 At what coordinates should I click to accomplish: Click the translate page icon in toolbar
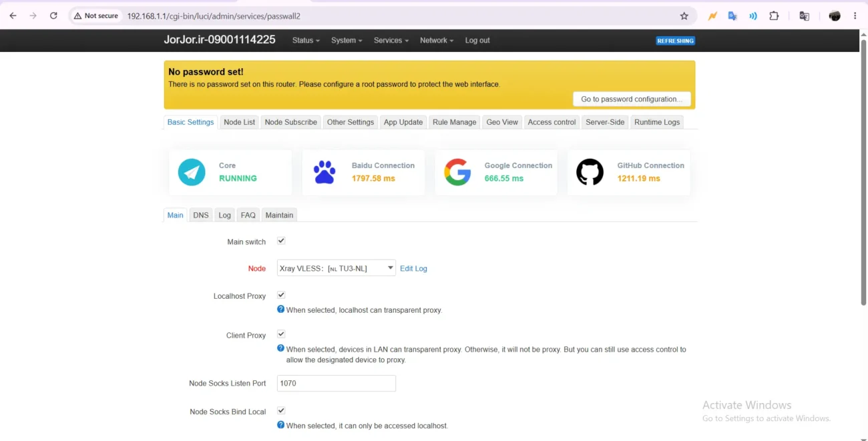[x=804, y=16]
